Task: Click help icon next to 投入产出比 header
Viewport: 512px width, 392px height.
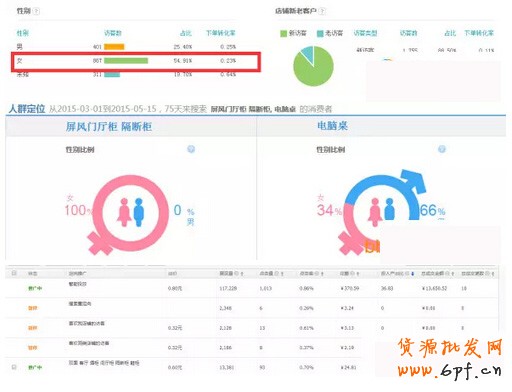Action: (407, 273)
